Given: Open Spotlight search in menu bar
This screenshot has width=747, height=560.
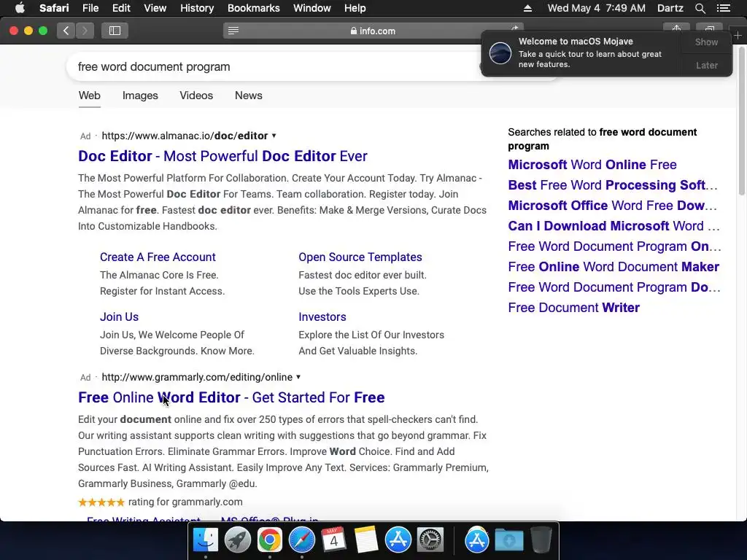Looking at the screenshot, I should [x=700, y=8].
